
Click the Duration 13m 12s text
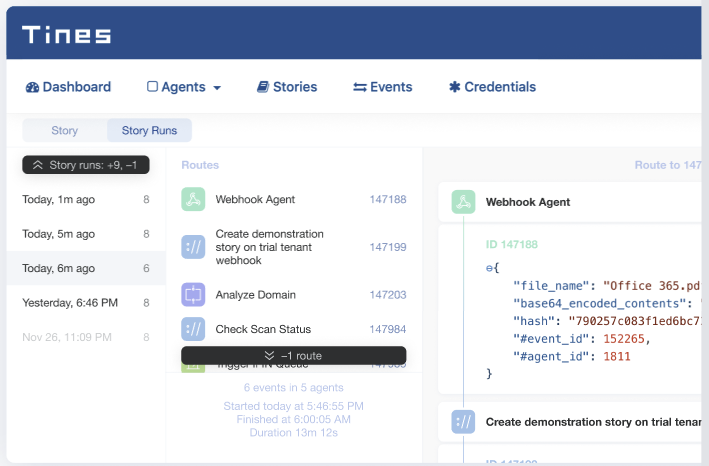[293, 433]
